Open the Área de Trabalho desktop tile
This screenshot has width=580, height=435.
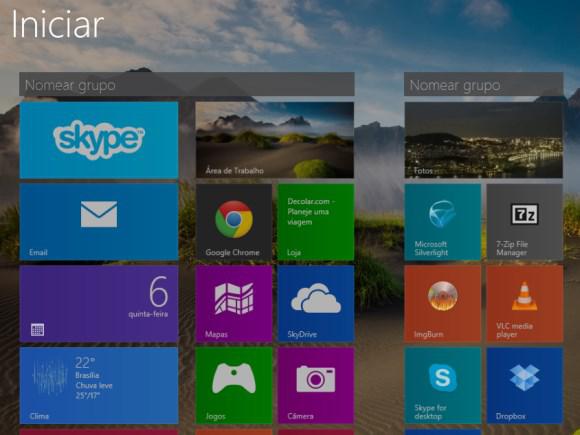[274, 140]
